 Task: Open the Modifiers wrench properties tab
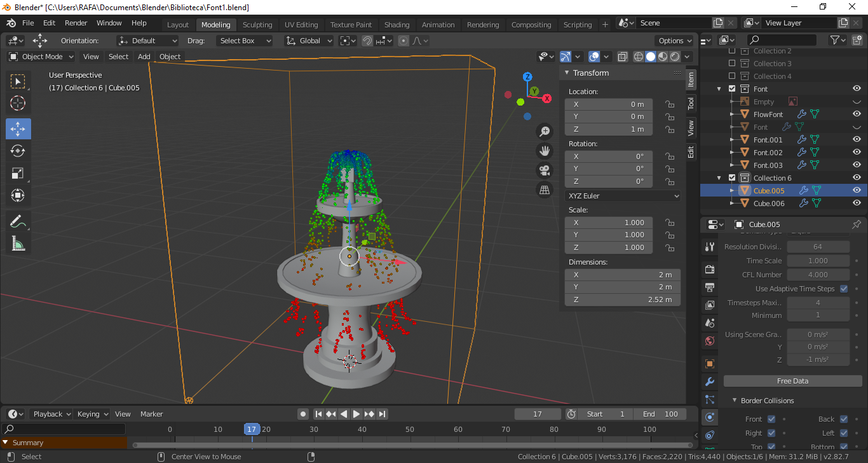(710, 382)
